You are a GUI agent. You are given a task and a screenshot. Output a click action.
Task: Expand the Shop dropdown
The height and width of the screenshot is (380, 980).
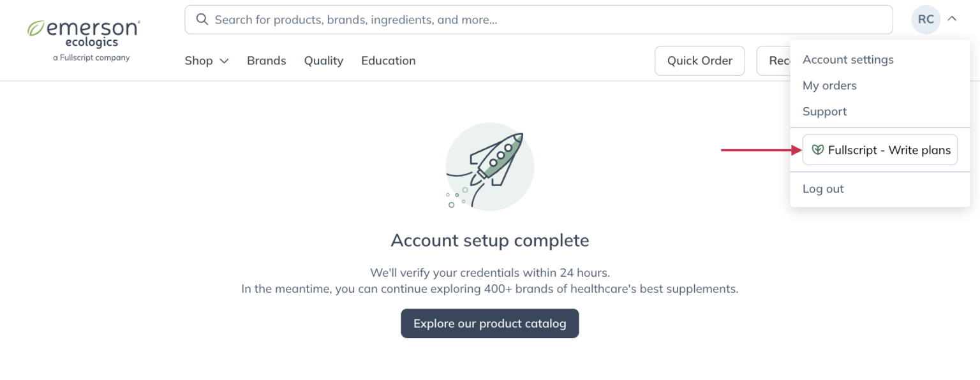click(x=206, y=61)
